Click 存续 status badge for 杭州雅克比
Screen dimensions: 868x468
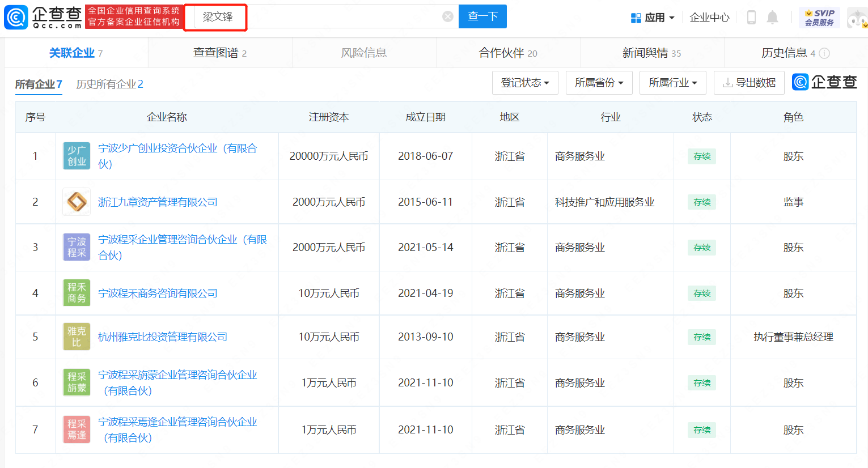point(702,337)
